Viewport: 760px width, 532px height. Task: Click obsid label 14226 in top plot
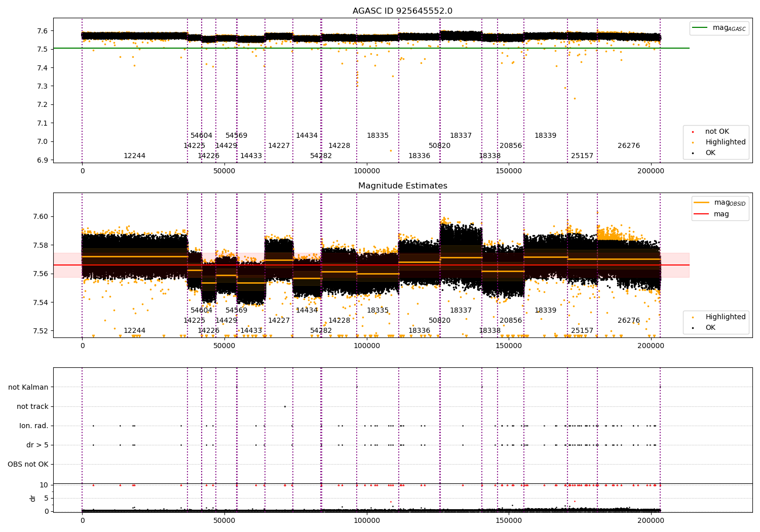[209, 156]
